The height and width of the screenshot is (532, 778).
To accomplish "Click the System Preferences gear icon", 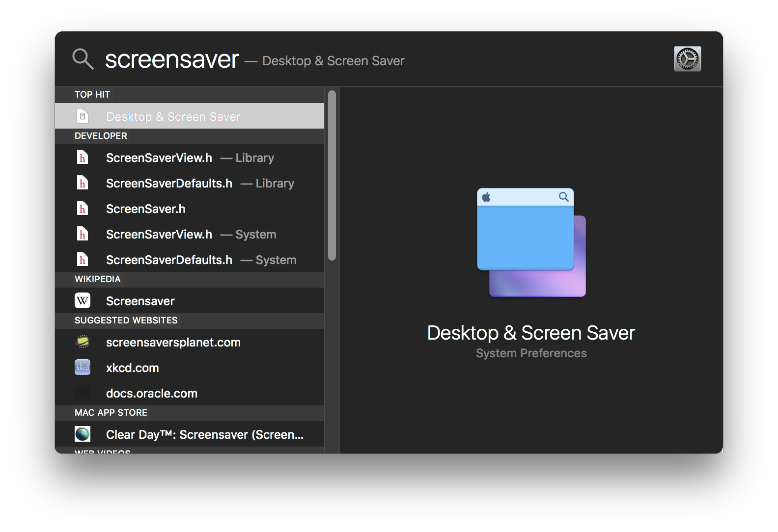I will (x=687, y=59).
